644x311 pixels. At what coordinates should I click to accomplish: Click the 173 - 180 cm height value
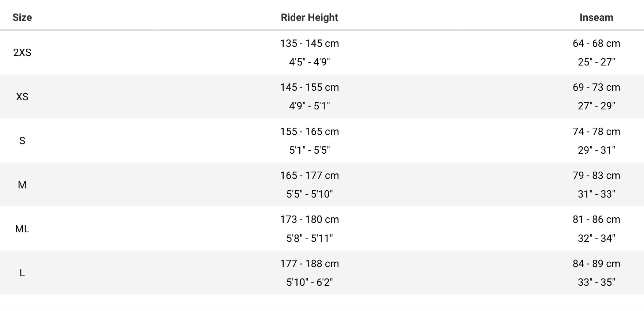pos(310,220)
